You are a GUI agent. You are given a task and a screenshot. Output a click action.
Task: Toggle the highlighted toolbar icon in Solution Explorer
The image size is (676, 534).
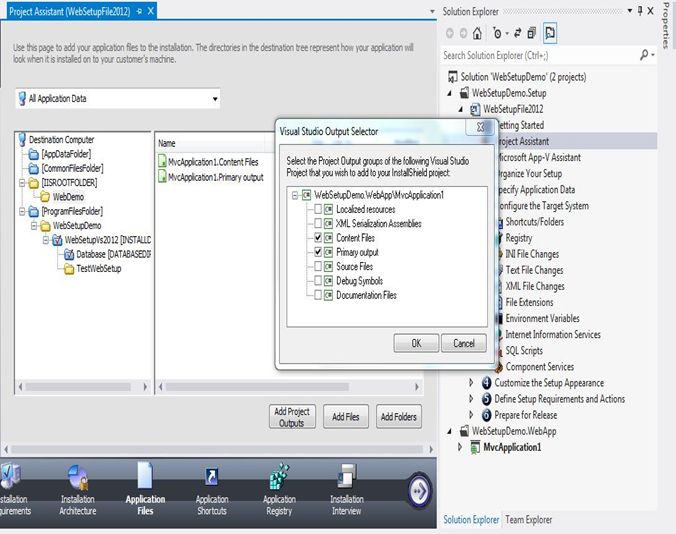coord(550,33)
